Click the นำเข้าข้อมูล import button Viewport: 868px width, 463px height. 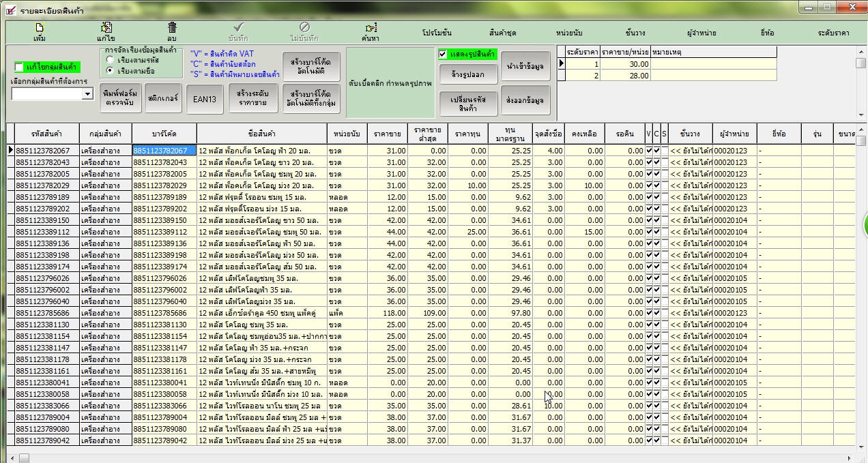click(525, 66)
